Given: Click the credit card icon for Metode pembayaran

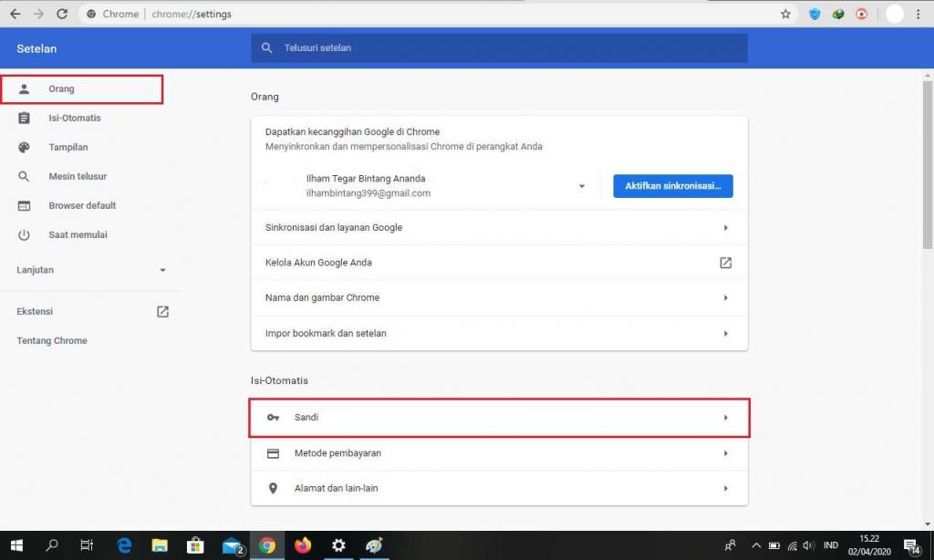Looking at the screenshot, I should point(273,453).
